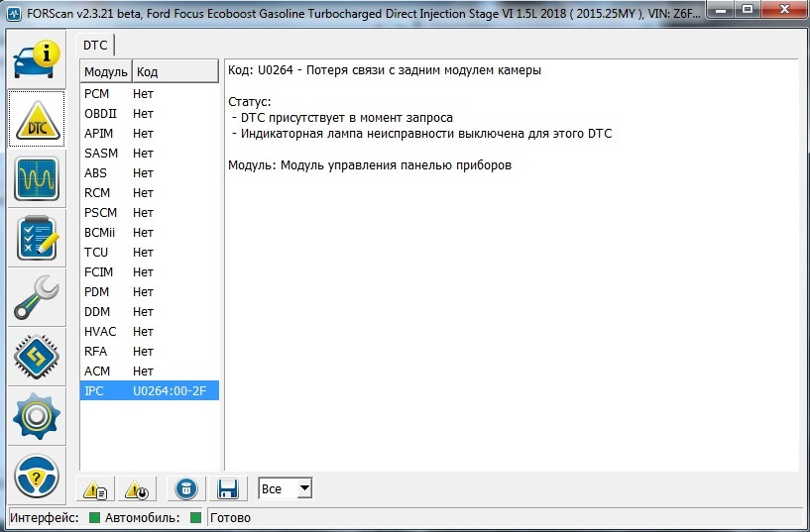The width and height of the screenshot is (810, 532).
Task: Select the HVAC module row
Action: point(150,331)
